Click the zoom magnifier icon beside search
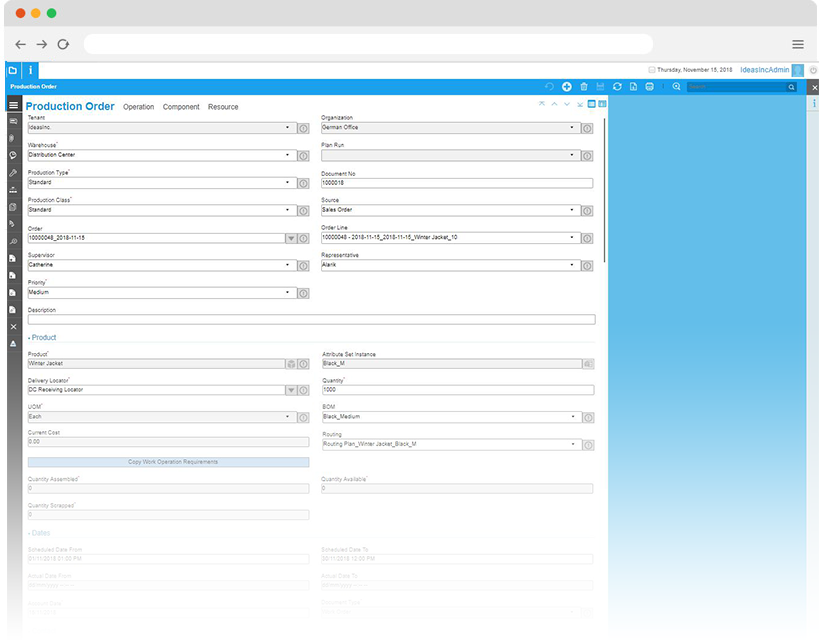Image resolution: width=820 pixels, height=640 pixels. coord(677,87)
